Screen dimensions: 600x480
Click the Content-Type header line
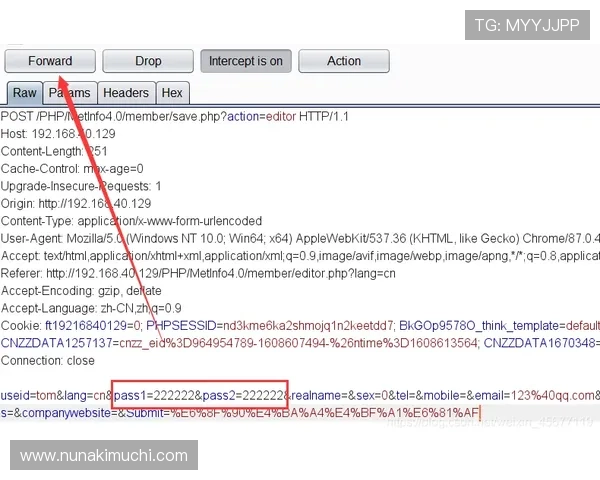coord(132,221)
